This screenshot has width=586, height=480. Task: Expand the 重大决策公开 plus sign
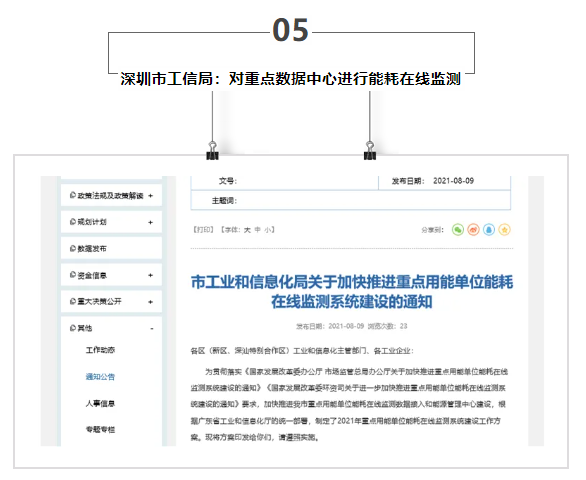click(151, 302)
